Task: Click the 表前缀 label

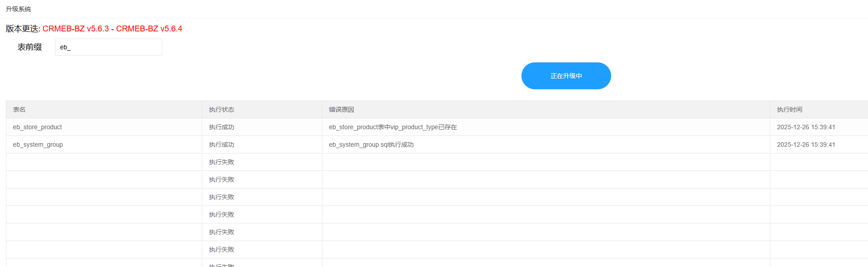Action: (x=30, y=47)
